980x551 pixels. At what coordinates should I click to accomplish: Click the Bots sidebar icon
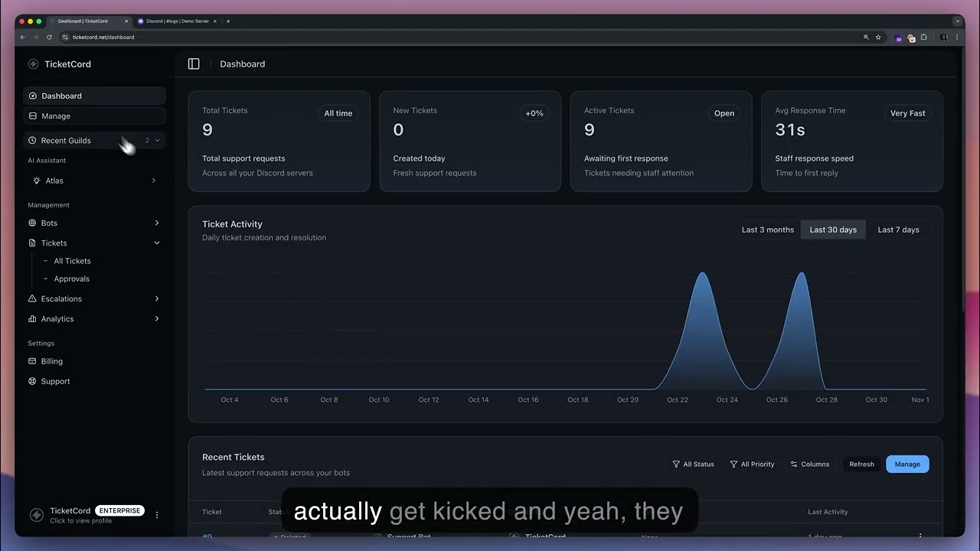[x=32, y=223]
